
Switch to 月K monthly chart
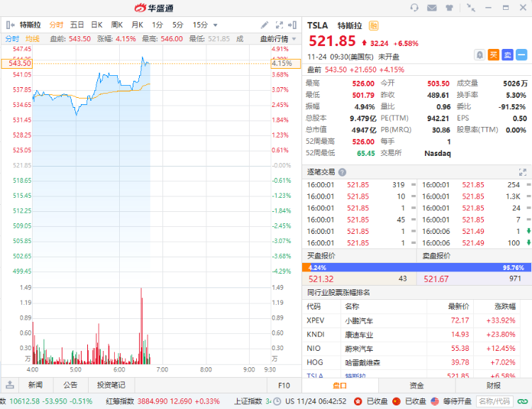tap(137, 25)
